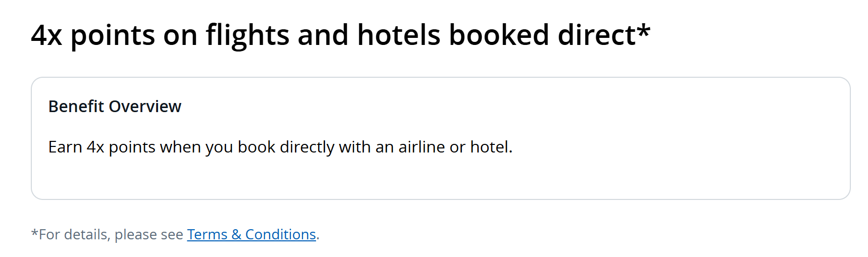Click the word "points" in the main heading
Viewport: 868px width, 257px height.
point(113,35)
